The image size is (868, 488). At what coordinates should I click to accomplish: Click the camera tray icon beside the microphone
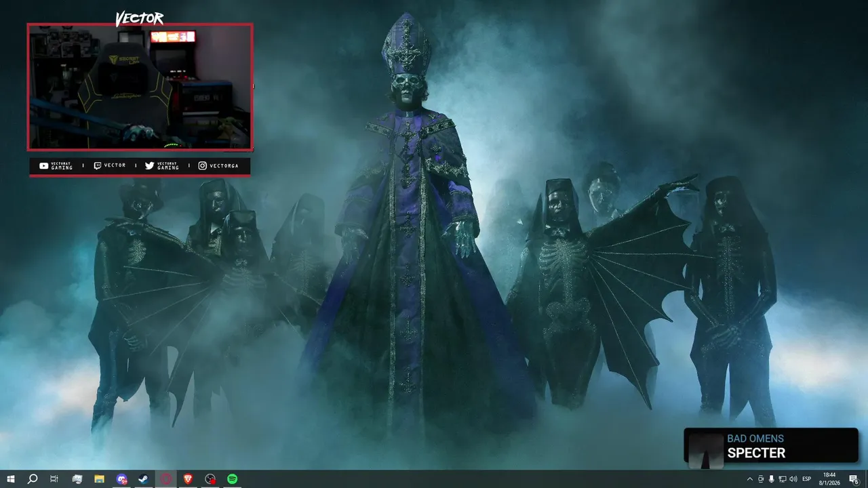tap(760, 479)
